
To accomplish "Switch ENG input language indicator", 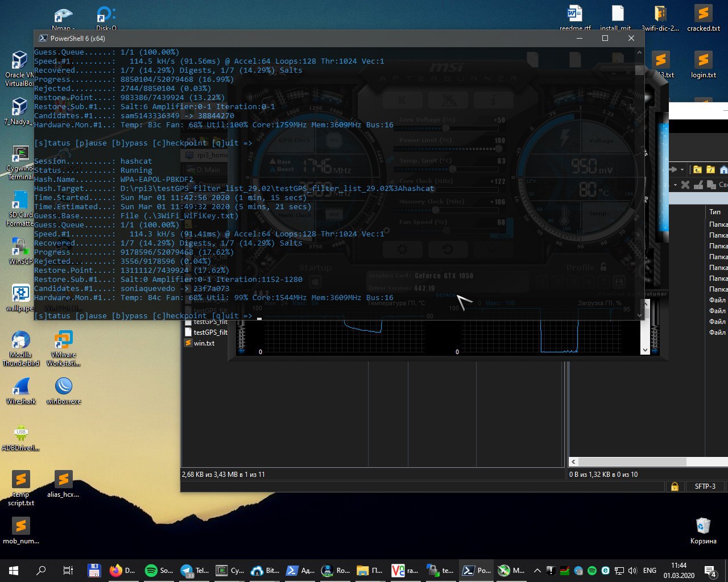I will point(650,571).
